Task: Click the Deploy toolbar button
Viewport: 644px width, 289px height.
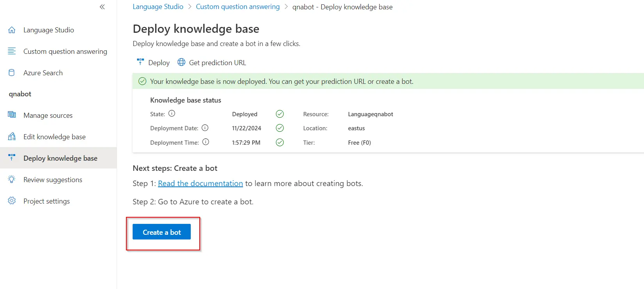Action: click(x=153, y=62)
